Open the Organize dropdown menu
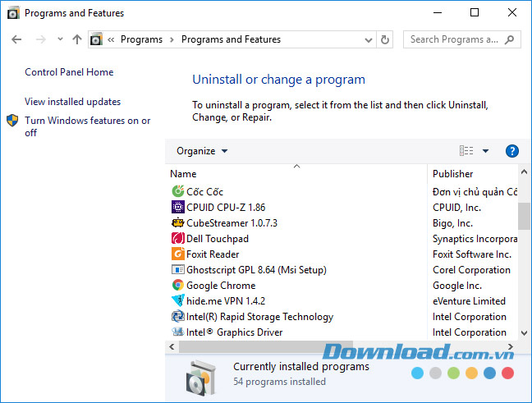The width and height of the screenshot is (532, 403). pos(202,151)
